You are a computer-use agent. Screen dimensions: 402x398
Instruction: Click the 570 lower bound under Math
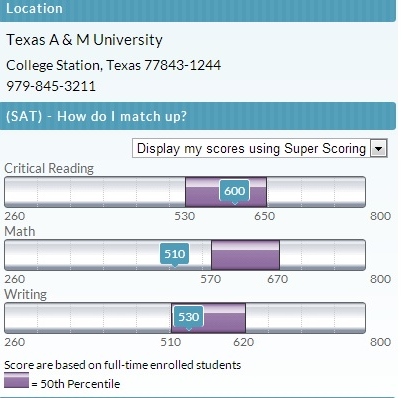pos(211,279)
